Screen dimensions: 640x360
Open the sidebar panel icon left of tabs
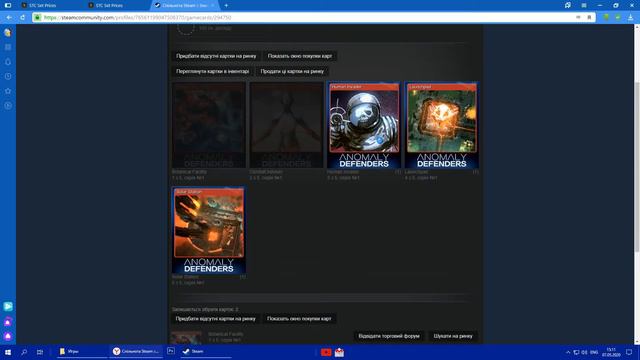pyautogui.click(x=8, y=5)
